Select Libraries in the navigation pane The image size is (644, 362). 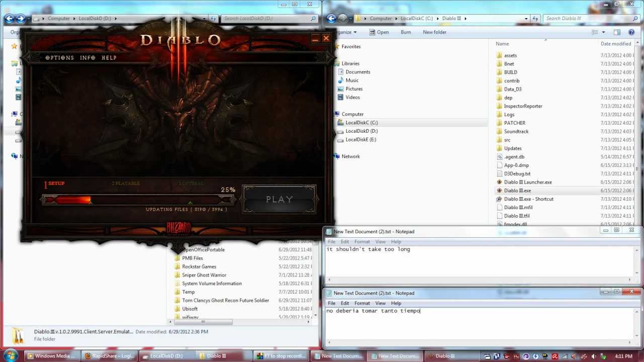click(350, 64)
